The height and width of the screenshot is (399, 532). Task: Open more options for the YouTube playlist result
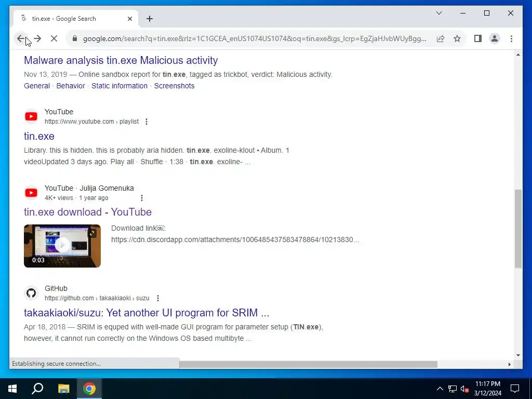tap(147, 122)
